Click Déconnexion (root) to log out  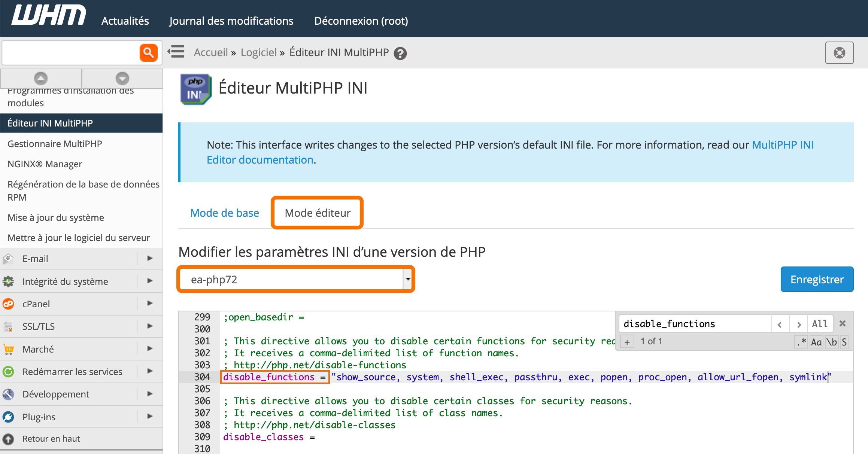[x=361, y=21]
